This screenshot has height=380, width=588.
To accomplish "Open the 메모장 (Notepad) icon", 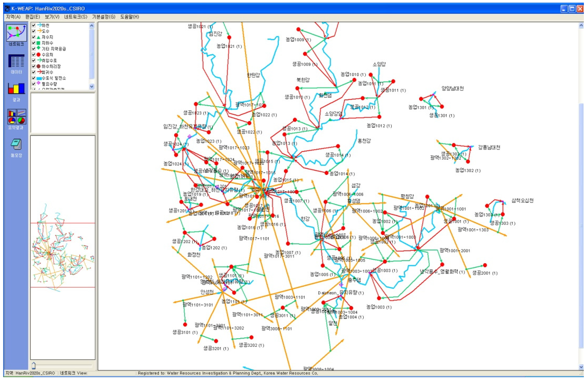I will 16,144.
